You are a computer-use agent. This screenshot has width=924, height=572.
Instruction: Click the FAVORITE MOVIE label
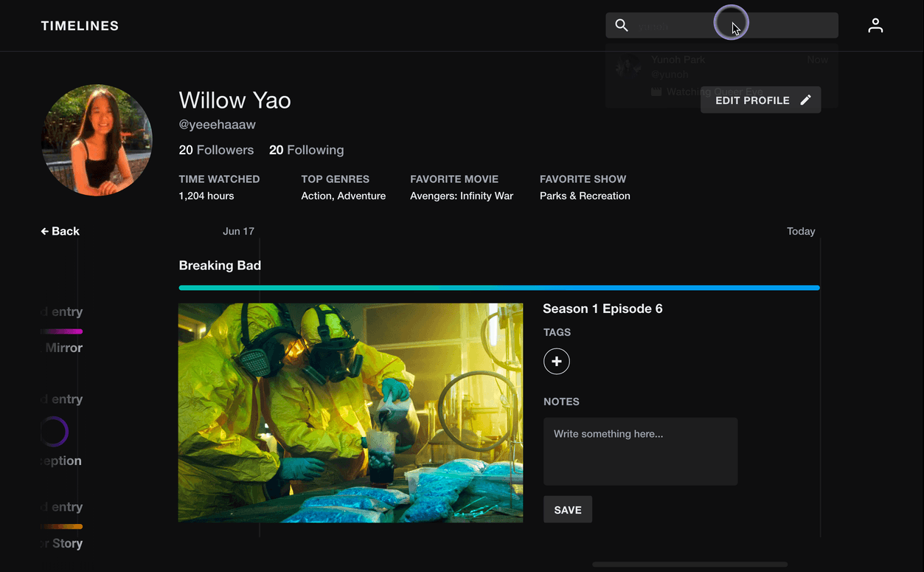(454, 179)
